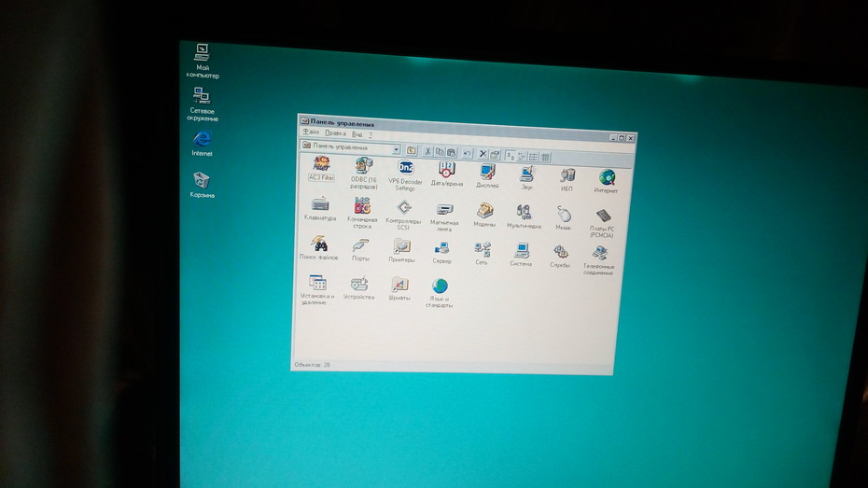Open Телефонные соединения icon

tap(598, 260)
